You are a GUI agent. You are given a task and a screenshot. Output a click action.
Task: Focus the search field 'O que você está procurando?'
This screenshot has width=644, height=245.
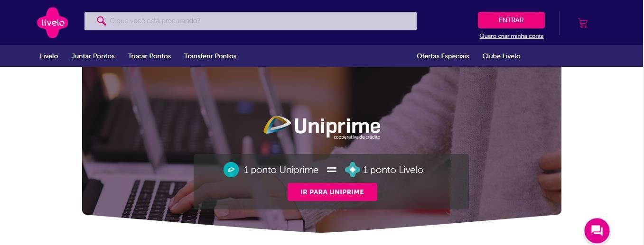tap(251, 21)
